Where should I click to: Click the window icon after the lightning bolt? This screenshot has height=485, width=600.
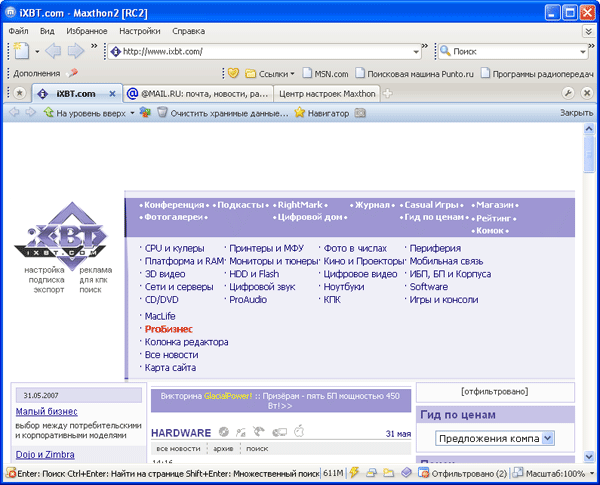371,473
